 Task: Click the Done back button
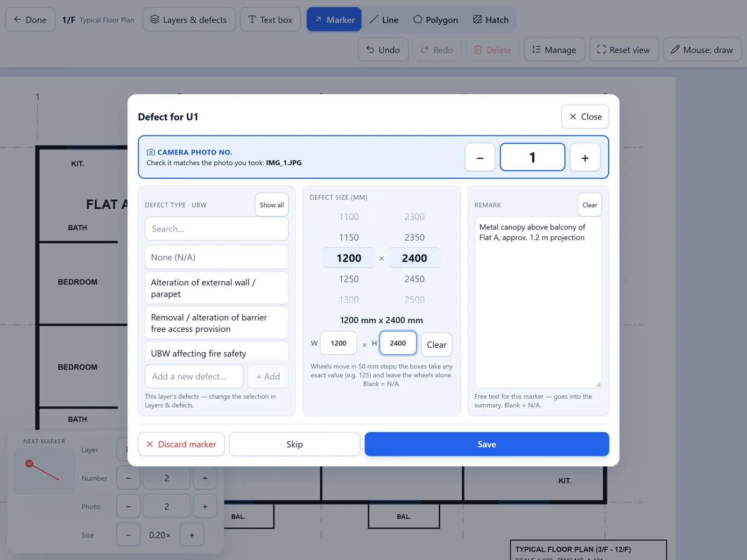click(x=30, y=20)
